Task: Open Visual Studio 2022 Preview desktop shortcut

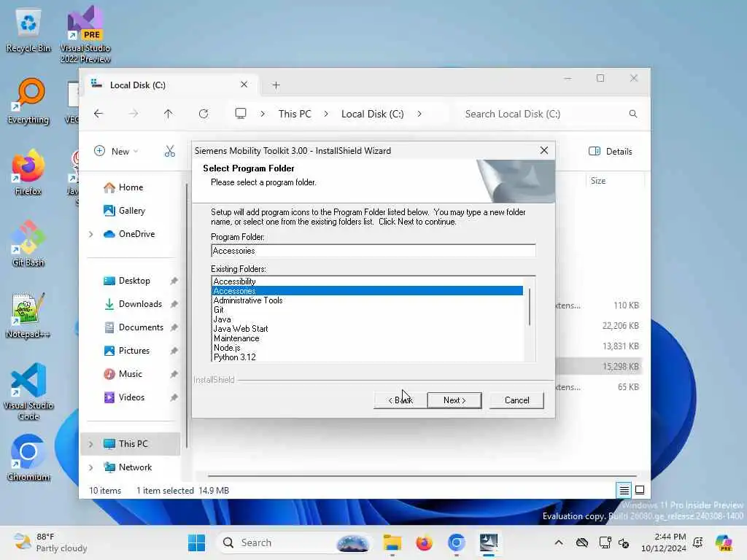Action: coord(85,34)
